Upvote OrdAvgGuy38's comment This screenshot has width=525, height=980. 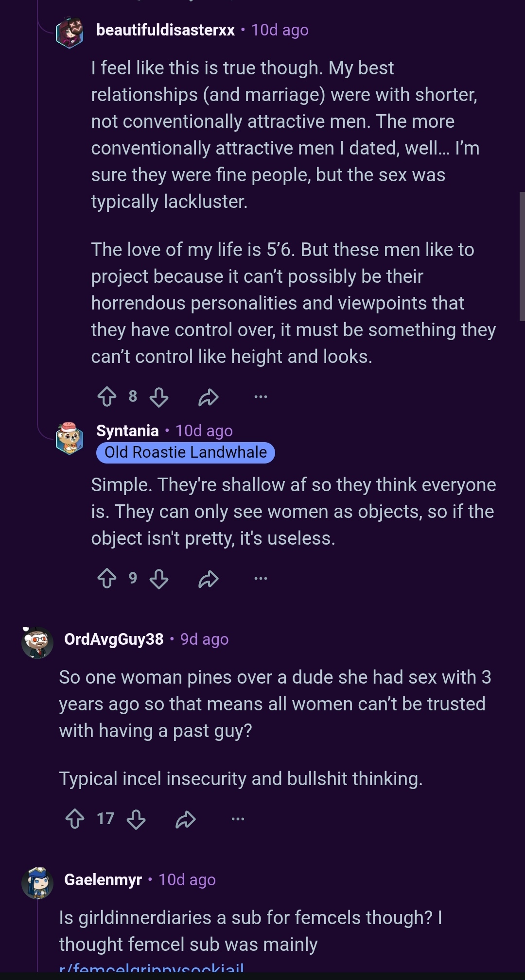tap(75, 819)
